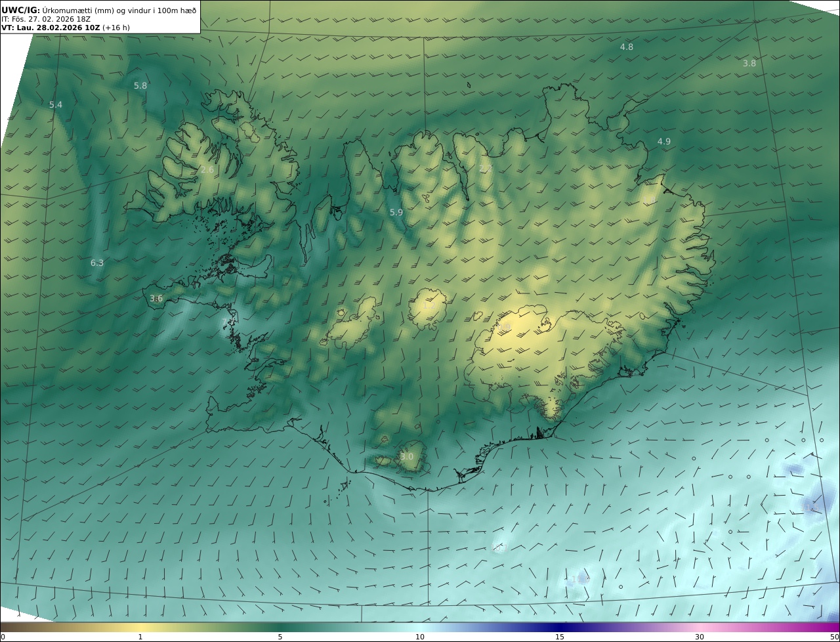The width and height of the screenshot is (840, 642).
Task: Select the 30 tick label on color scale
Action: pyautogui.click(x=700, y=637)
